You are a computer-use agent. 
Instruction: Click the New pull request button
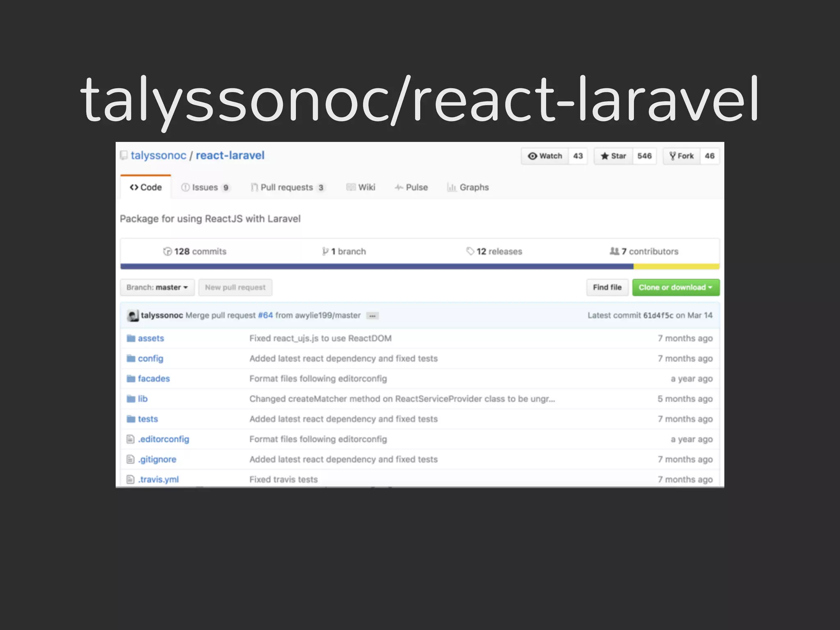(x=235, y=288)
